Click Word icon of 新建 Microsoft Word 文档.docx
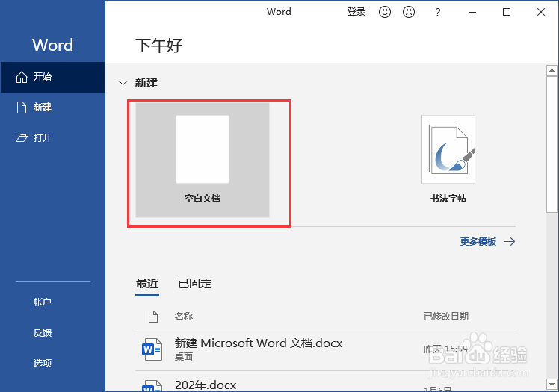The width and height of the screenshot is (559, 392). tap(152, 349)
